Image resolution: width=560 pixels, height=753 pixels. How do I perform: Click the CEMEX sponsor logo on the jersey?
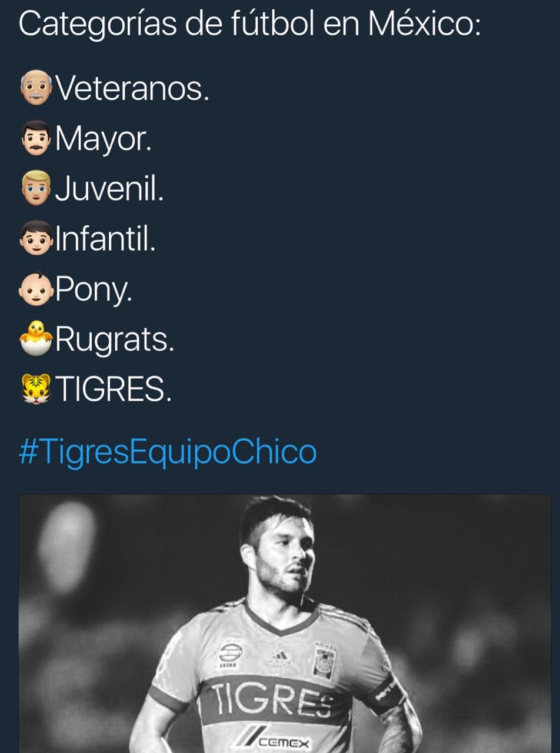tap(278, 742)
